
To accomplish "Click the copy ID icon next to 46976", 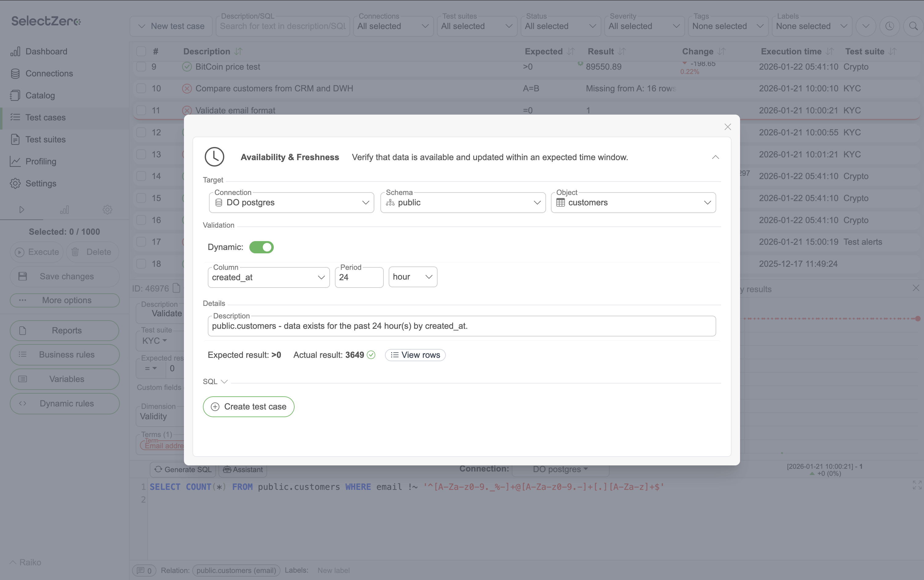I will tap(176, 288).
